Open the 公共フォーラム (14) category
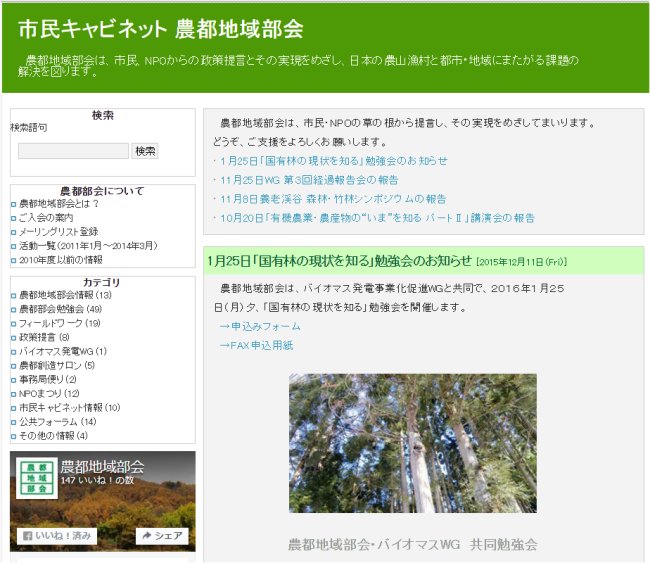Screen dimensions: 650x563 tap(58, 422)
